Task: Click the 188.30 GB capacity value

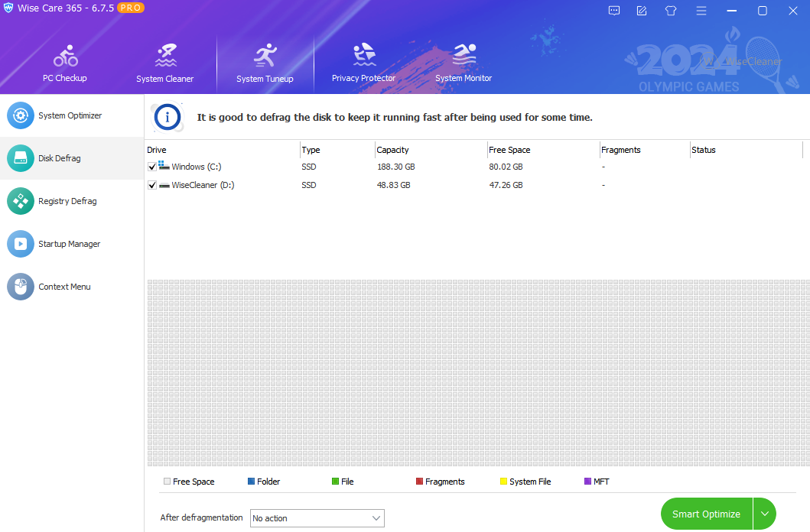Action: point(396,167)
